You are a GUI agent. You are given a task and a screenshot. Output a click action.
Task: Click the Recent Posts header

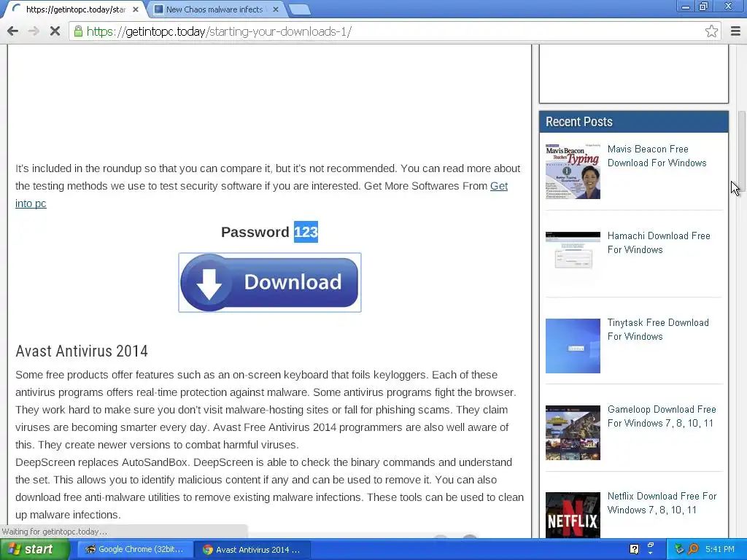(x=634, y=122)
